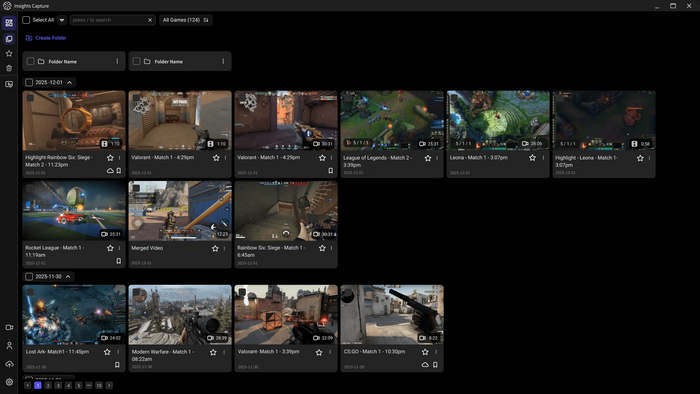Clear the search field with X
The image size is (700, 394).
click(150, 20)
